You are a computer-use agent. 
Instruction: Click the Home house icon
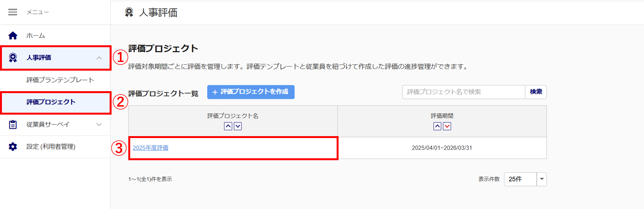click(13, 35)
